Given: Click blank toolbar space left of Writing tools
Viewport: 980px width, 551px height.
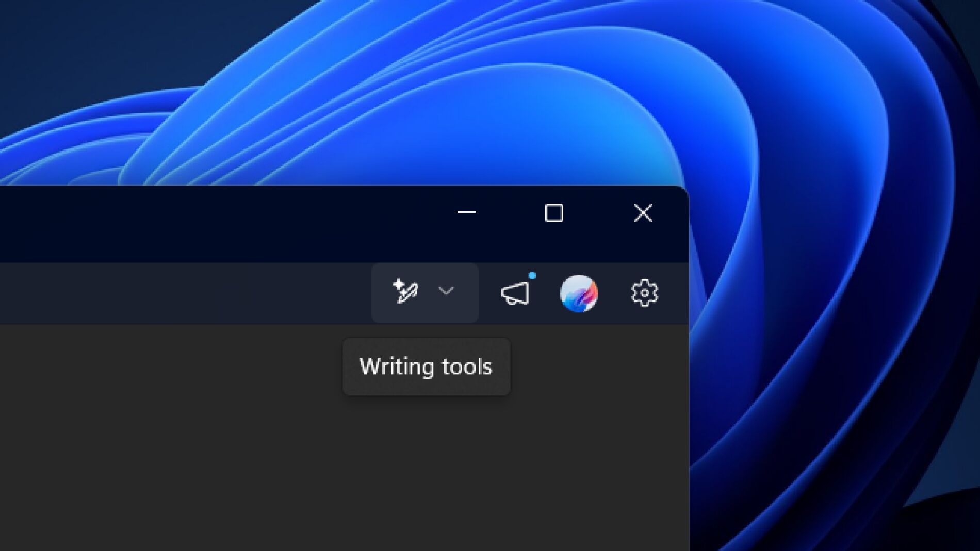Looking at the screenshot, I should click(206, 293).
